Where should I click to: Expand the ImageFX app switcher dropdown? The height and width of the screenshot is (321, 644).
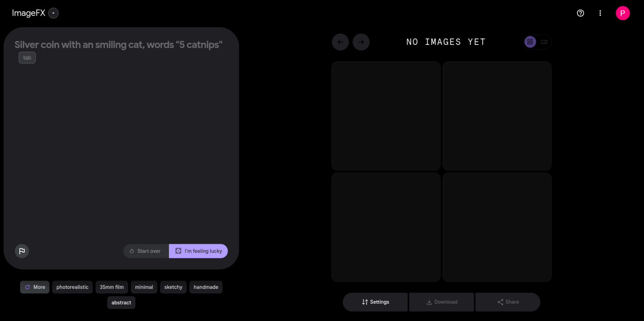pos(53,13)
